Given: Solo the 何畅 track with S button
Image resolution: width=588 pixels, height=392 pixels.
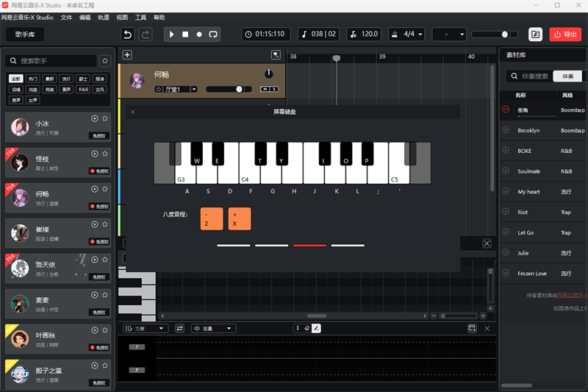Looking at the screenshot, I should [x=274, y=89].
